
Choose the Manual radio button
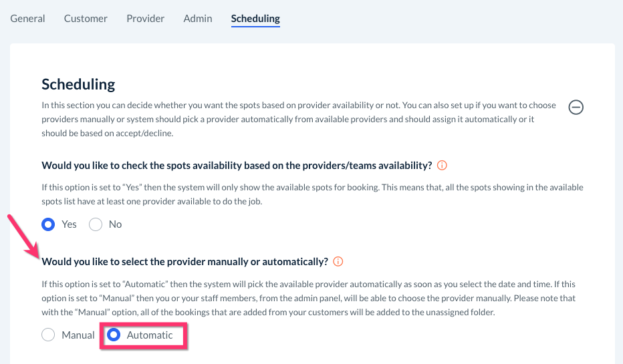48,335
